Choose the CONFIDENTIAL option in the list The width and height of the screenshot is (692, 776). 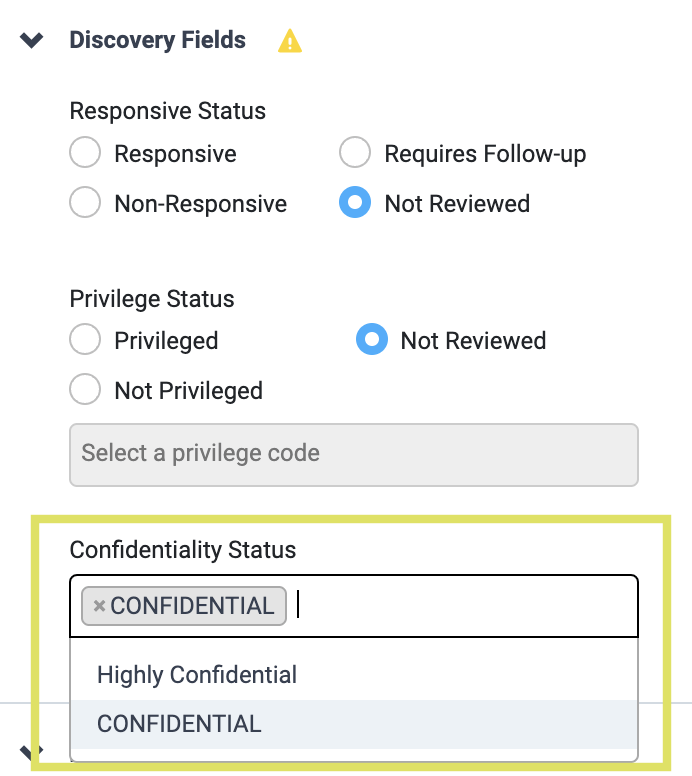[179, 724]
